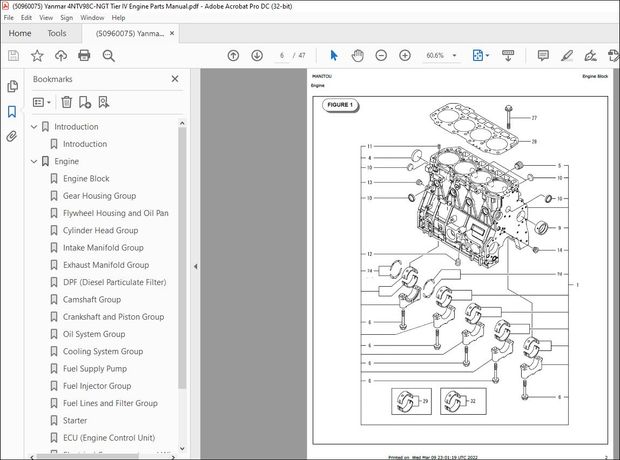Open the Gear Housing Group bookmark
The width and height of the screenshot is (620, 460).
99,196
